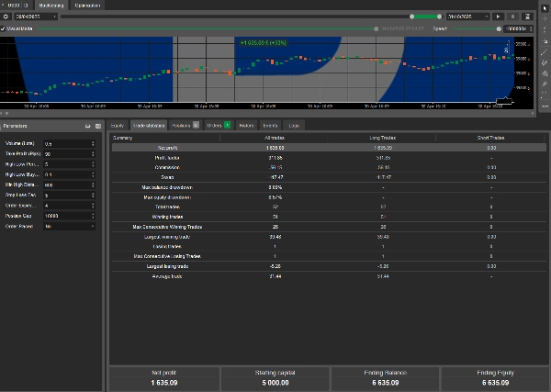Screen dimensions: 551x392
Task: Increment the Stop Loss value stepper
Action: pos(94,194)
